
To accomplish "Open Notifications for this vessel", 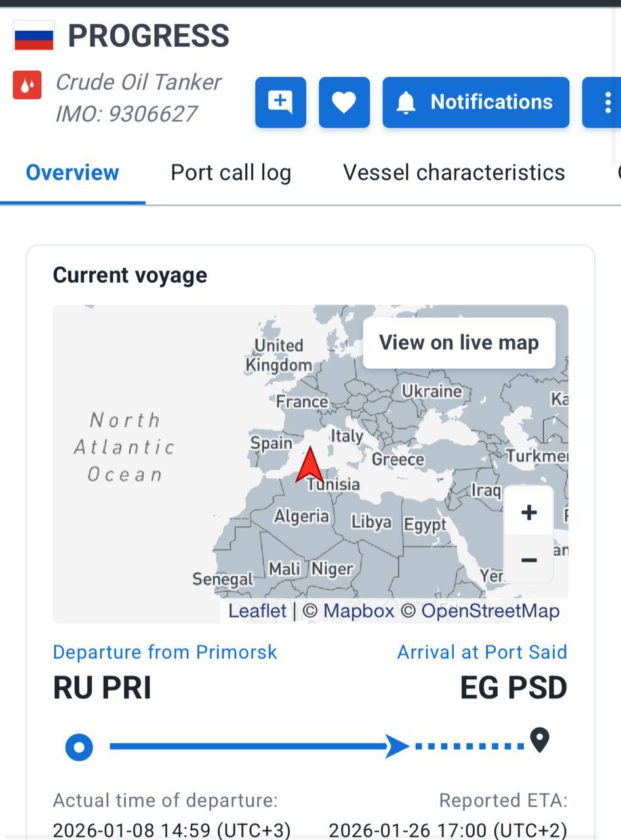I will (476, 102).
